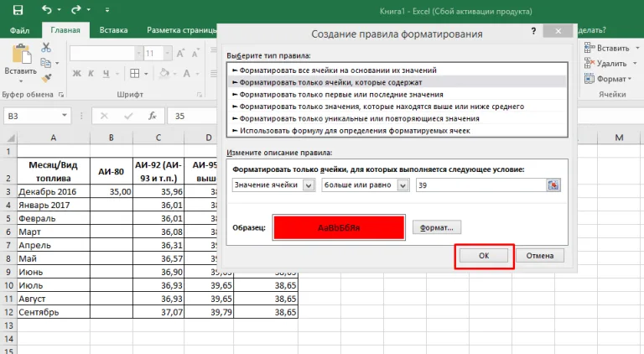This screenshot has width=644, height=354.
Task: Redo the last undone action
Action: pyautogui.click(x=76, y=9)
